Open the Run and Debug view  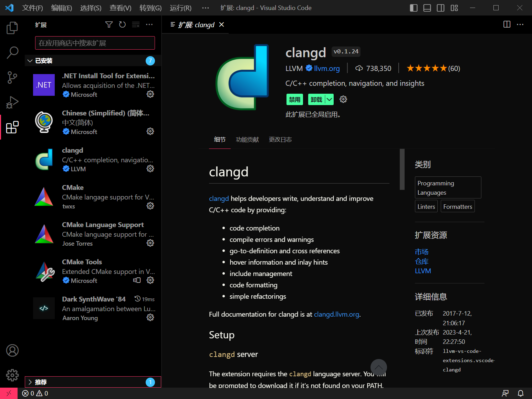pyautogui.click(x=12, y=102)
